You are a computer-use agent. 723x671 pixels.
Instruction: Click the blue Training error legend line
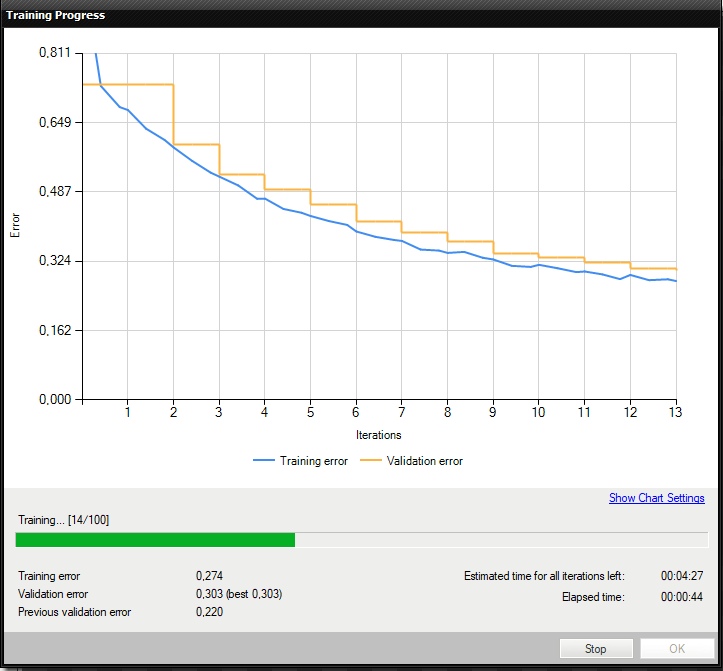pyautogui.click(x=265, y=461)
